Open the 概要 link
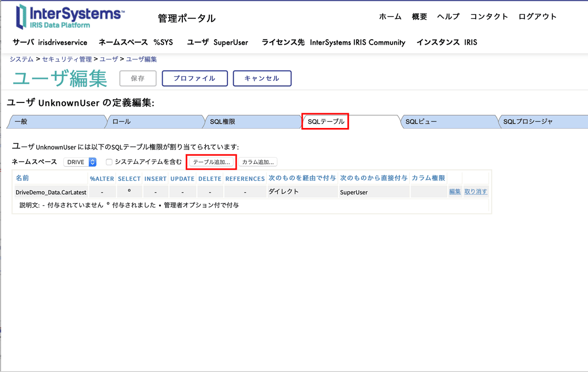Viewport: 588px width, 381px height. tap(419, 17)
